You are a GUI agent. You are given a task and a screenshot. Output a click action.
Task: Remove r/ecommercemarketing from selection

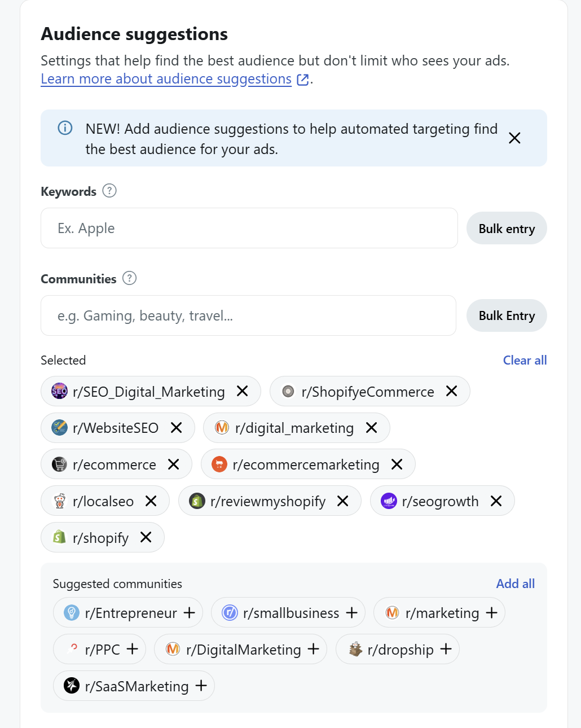point(397,464)
